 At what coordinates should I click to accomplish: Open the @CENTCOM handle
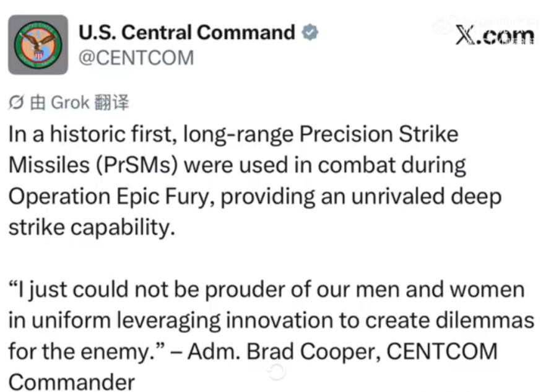(x=136, y=58)
